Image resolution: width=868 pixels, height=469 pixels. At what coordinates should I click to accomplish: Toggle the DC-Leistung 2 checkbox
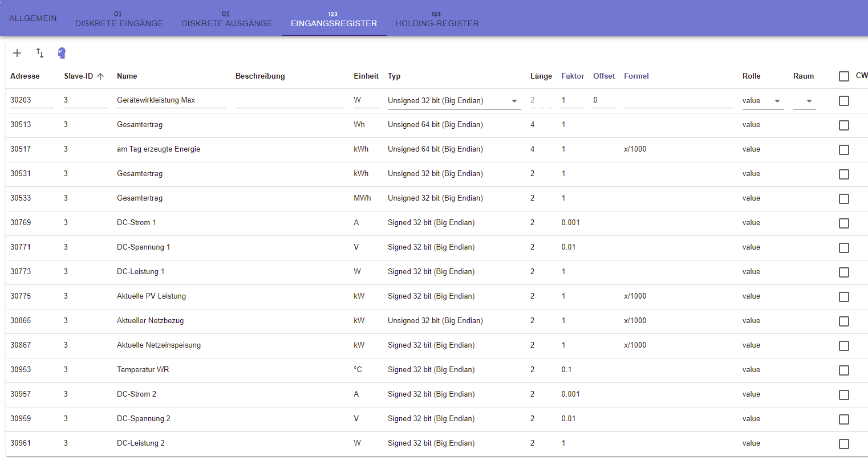pos(844,444)
